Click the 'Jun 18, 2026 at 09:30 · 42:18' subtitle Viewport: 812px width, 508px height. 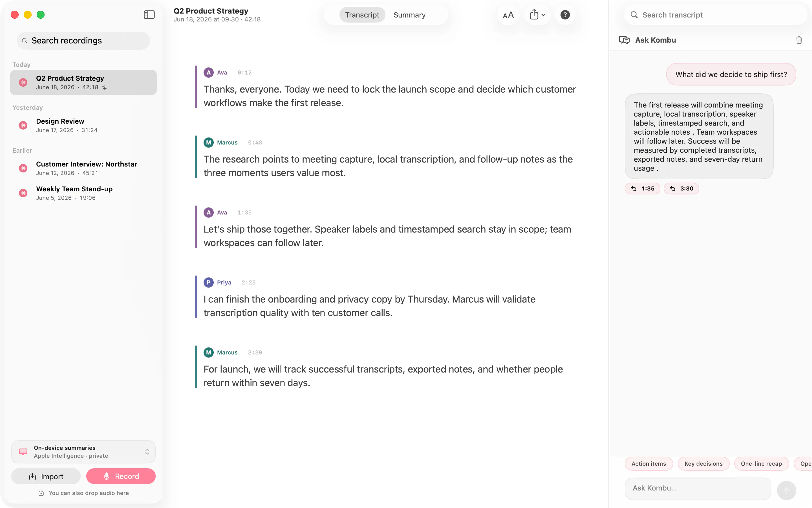tap(217, 19)
